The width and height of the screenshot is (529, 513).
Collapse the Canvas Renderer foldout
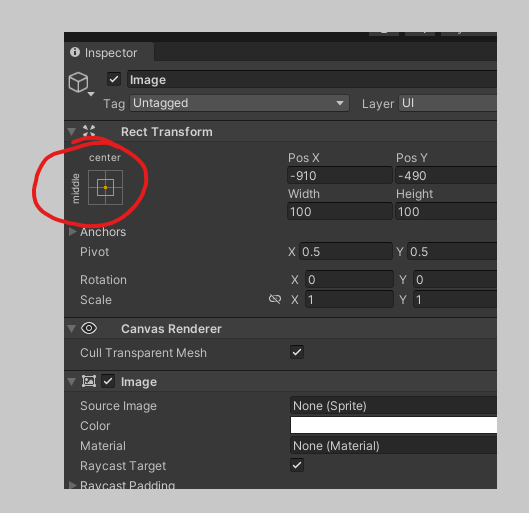pyautogui.click(x=72, y=329)
